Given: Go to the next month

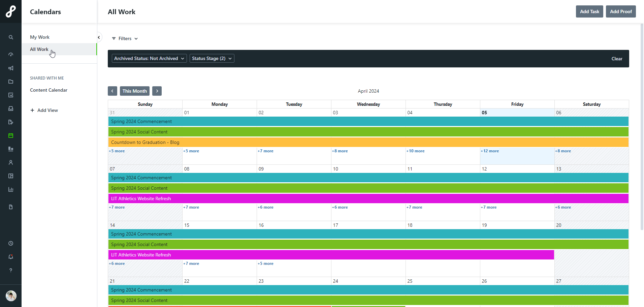Looking at the screenshot, I should [157, 91].
